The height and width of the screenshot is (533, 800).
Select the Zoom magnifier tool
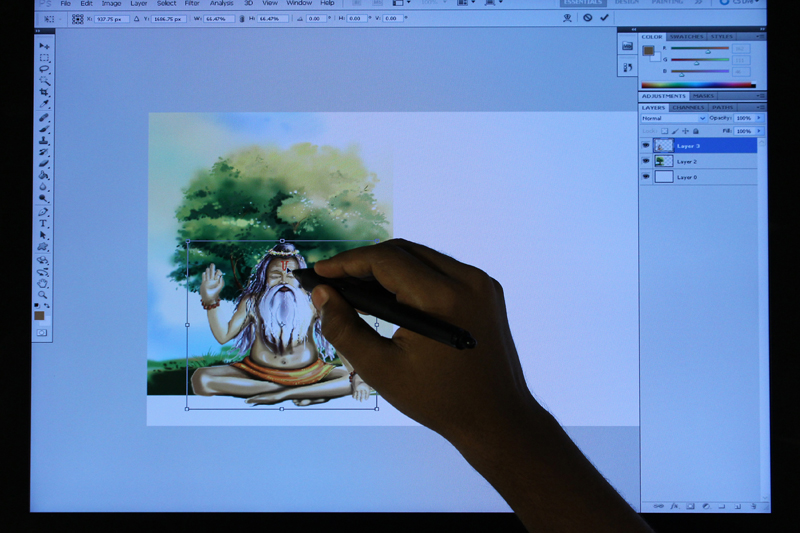coord(44,294)
